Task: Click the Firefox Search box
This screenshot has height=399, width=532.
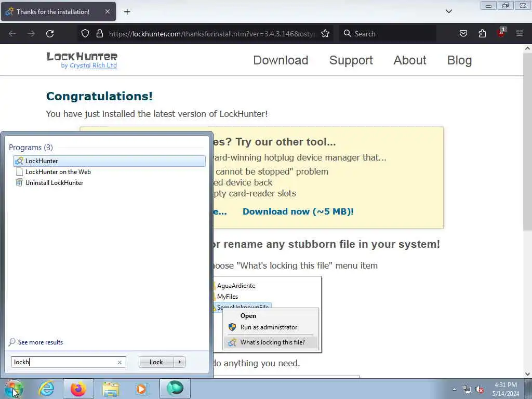Action: [x=388, y=34]
